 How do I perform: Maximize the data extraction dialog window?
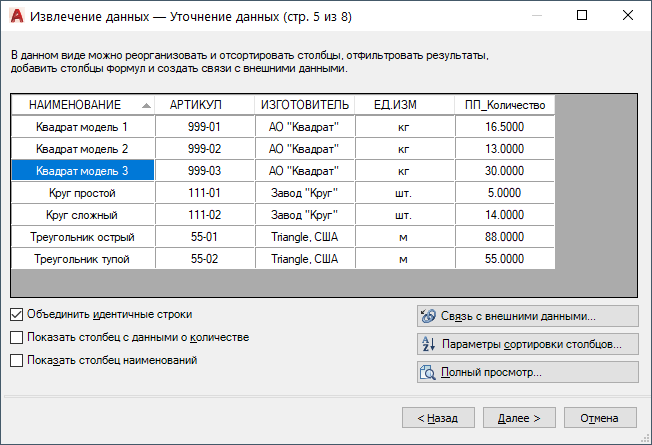582,15
